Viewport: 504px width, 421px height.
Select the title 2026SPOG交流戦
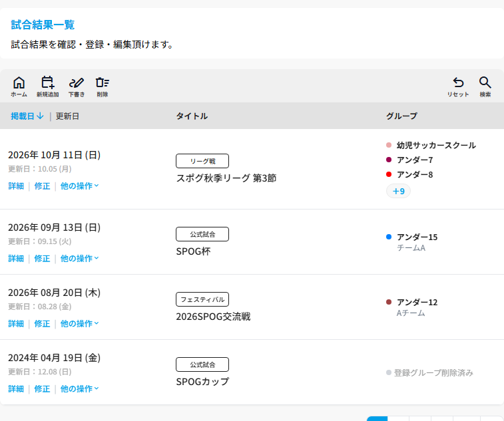tap(214, 317)
